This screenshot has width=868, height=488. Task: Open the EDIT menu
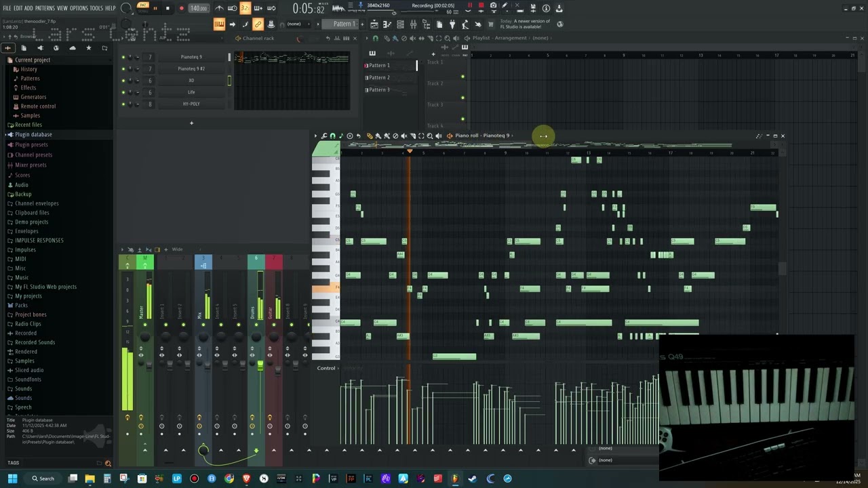(x=18, y=8)
